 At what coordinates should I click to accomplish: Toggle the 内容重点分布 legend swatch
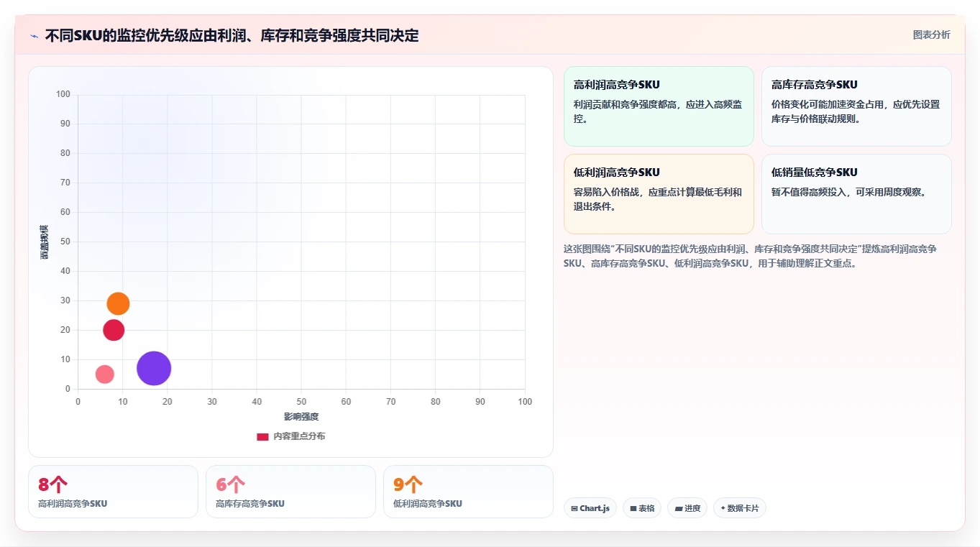pyautogui.click(x=263, y=436)
